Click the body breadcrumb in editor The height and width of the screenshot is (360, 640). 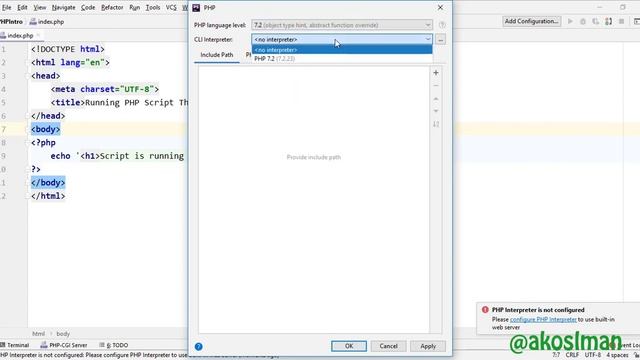[63, 333]
